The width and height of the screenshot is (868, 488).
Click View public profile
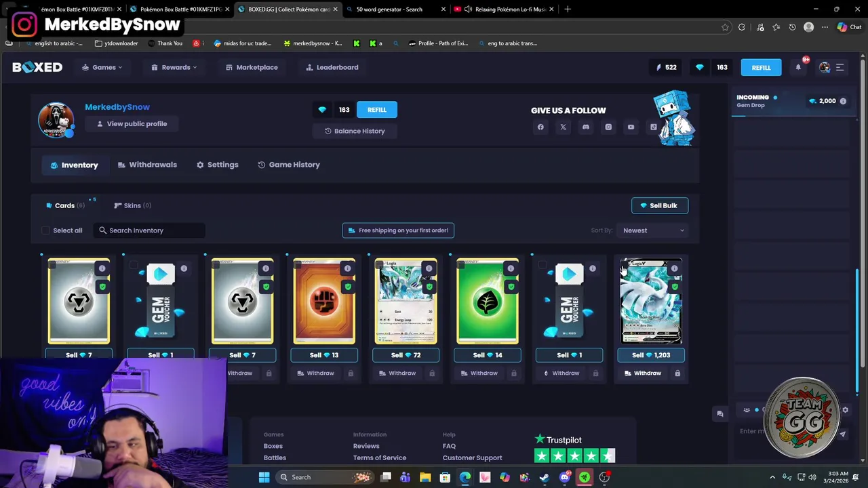tap(132, 124)
